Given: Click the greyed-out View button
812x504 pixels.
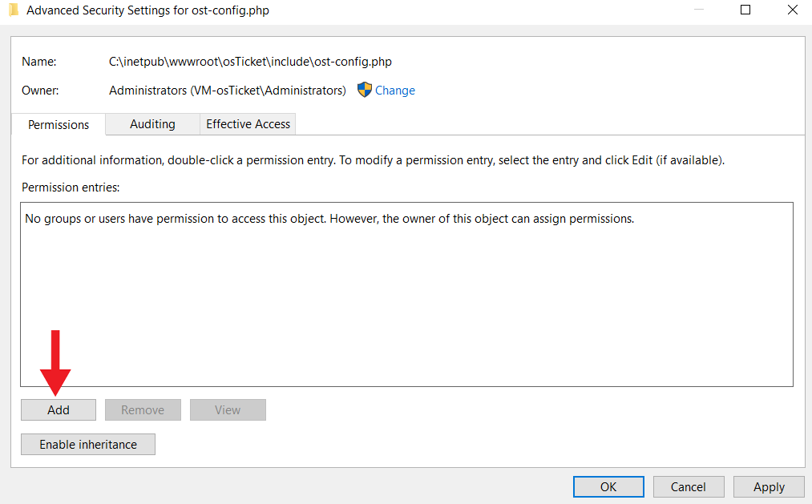Looking at the screenshot, I should [228, 409].
